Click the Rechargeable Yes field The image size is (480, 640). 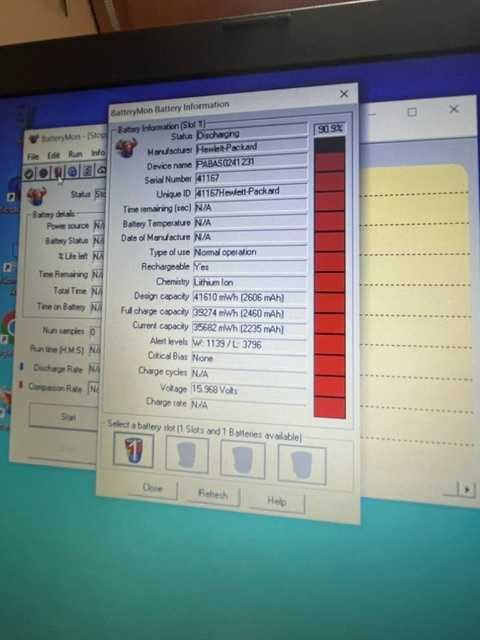pos(250,267)
